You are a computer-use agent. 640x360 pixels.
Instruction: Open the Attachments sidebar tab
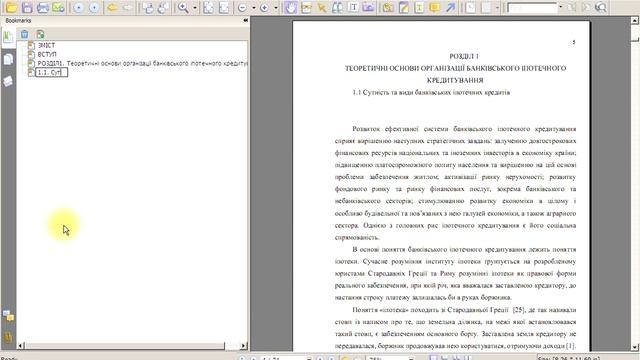tap(8, 337)
